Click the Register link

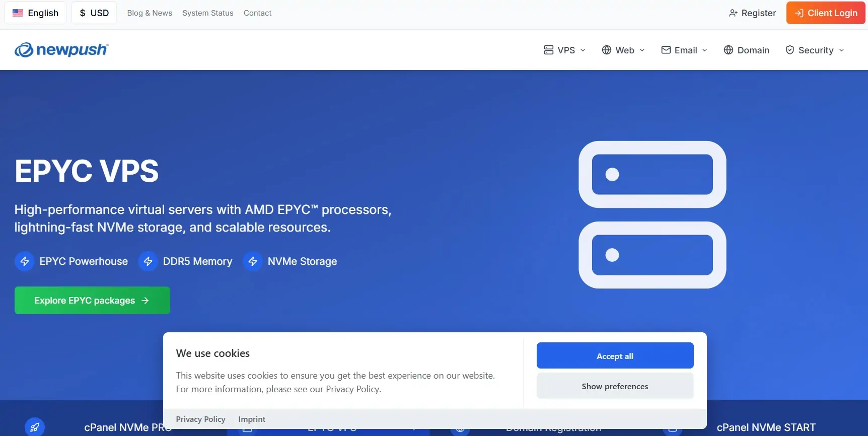(752, 13)
